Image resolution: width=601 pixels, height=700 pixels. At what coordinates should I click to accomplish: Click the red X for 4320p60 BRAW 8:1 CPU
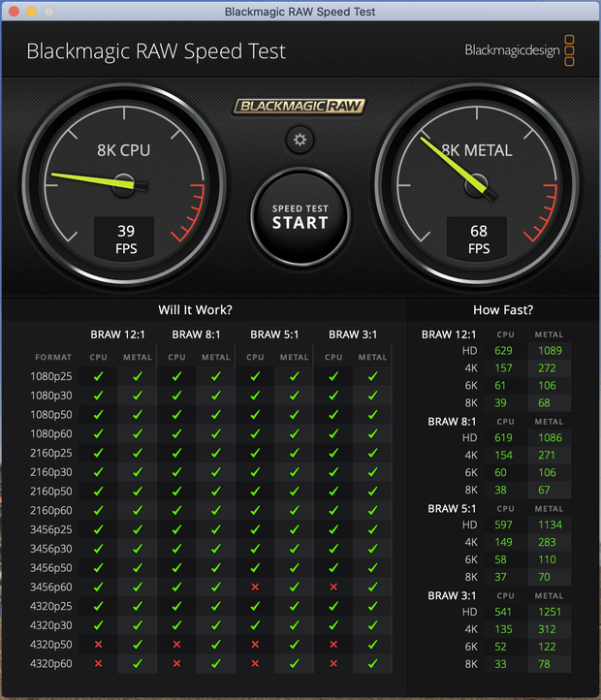pos(176,663)
